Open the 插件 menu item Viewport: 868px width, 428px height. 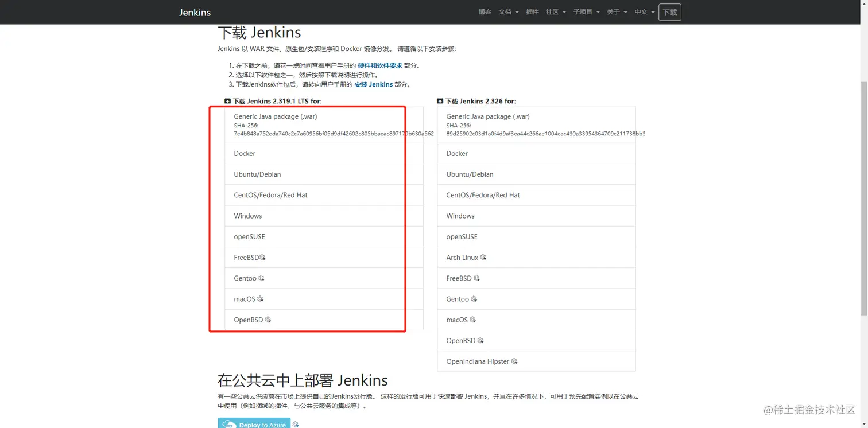tap(532, 11)
